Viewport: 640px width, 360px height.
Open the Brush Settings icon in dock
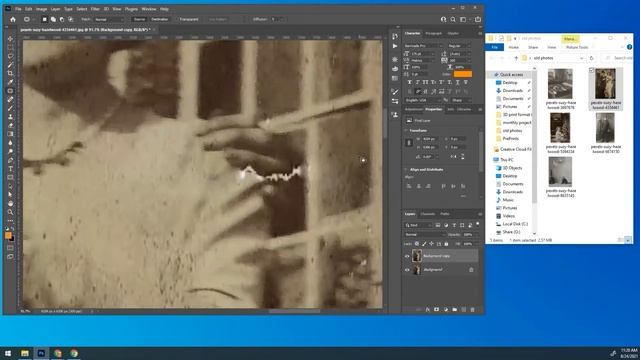tap(395, 92)
